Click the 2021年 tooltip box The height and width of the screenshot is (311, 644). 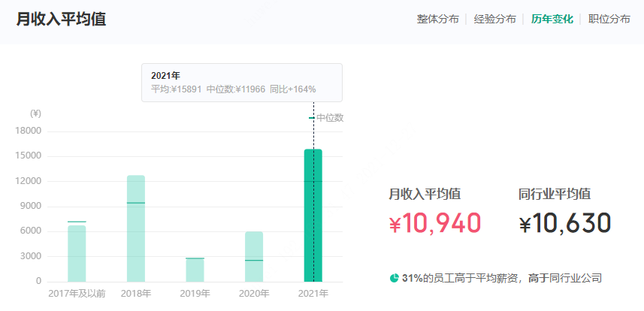(242, 83)
